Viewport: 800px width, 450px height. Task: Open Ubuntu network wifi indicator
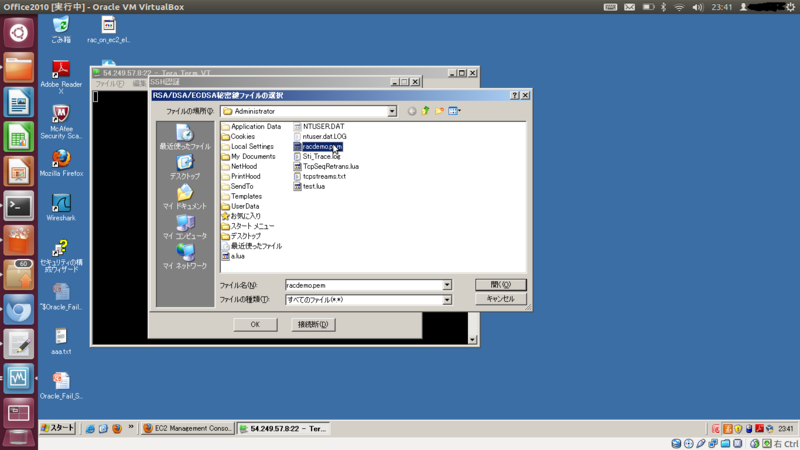click(679, 7)
